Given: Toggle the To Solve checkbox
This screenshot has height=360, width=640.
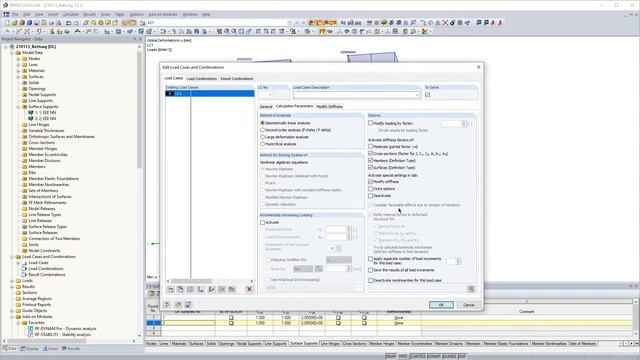Looking at the screenshot, I should coord(427,95).
